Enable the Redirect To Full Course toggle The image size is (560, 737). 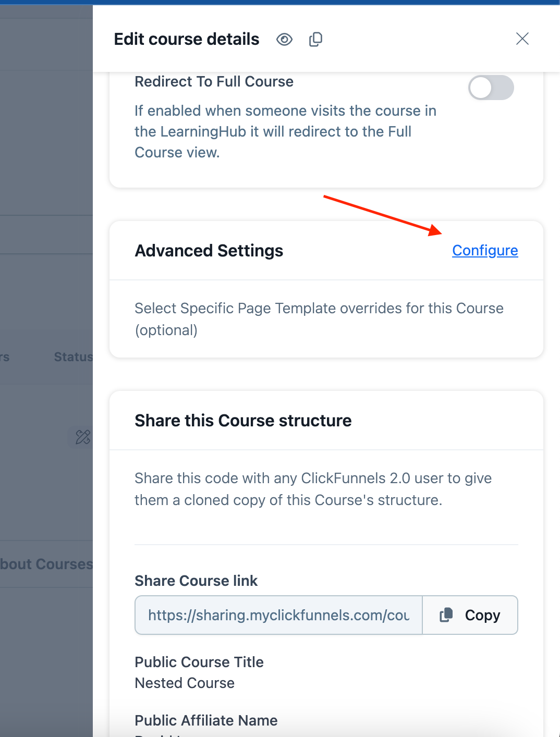[491, 88]
